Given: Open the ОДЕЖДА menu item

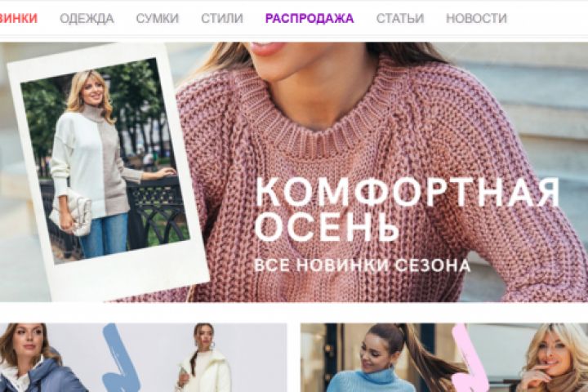Looking at the screenshot, I should [87, 18].
